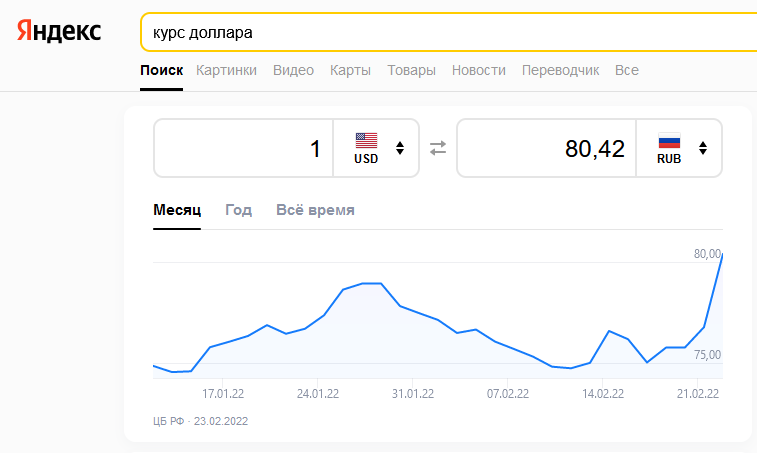Image resolution: width=757 pixels, height=453 pixels.
Task: Click the USD amount input showing 1
Action: 243,148
